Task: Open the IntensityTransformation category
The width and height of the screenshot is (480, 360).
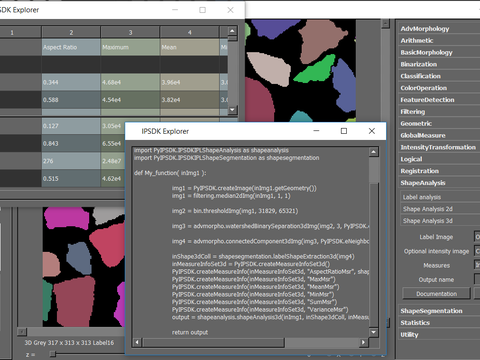Action: coord(438,147)
